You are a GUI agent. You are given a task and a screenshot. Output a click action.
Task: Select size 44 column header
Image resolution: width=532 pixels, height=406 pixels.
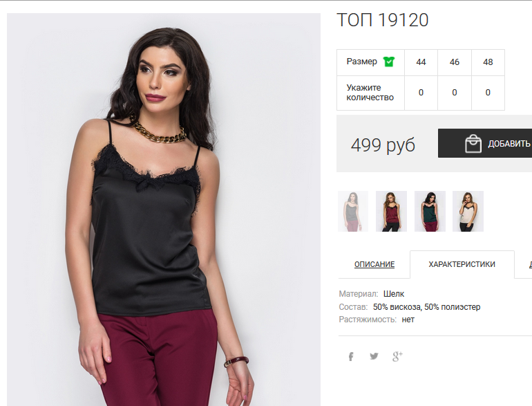pyautogui.click(x=421, y=62)
